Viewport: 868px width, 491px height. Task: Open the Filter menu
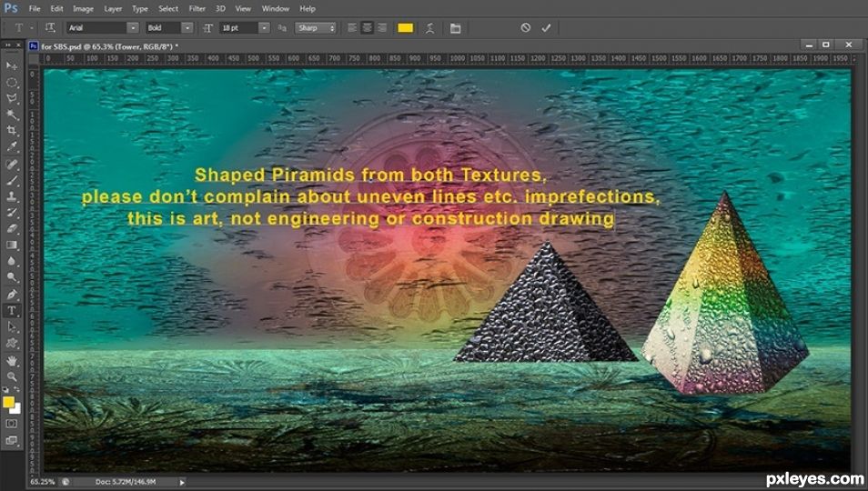[x=197, y=8]
